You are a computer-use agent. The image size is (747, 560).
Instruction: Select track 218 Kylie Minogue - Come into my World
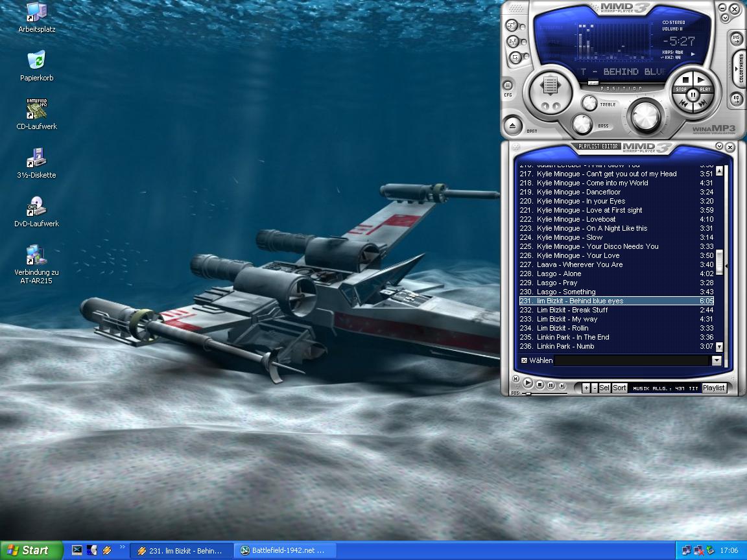point(617,183)
